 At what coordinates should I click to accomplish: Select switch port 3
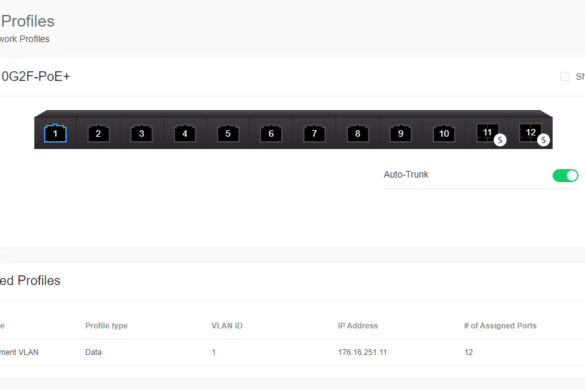coord(141,133)
